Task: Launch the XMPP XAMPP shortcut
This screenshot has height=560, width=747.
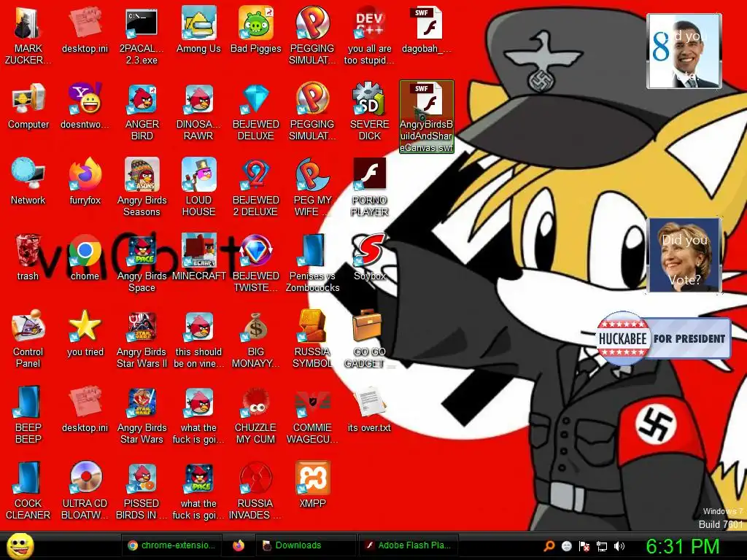Action: (312, 485)
